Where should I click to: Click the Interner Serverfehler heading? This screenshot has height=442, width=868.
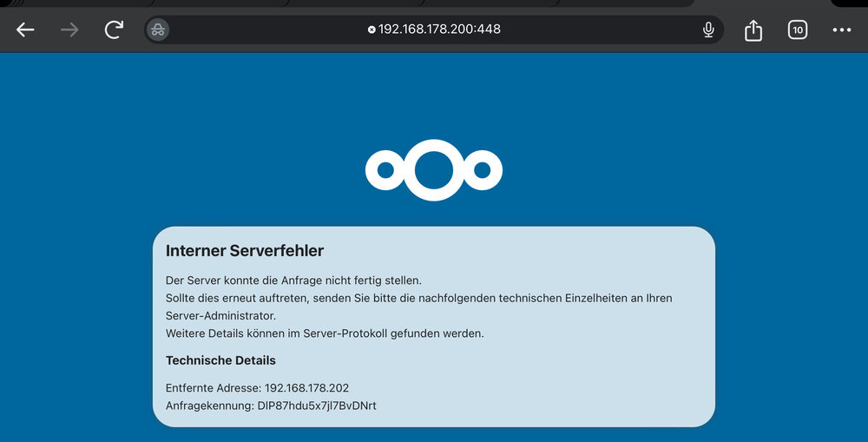coord(245,250)
